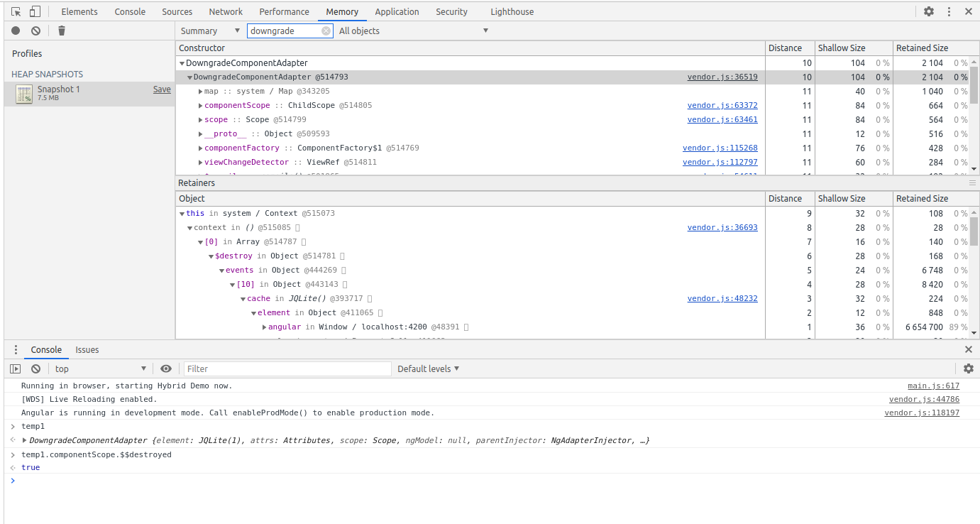Screen dimensions: 980x524
Task: Click the trash collect garbage icon
Action: click(x=62, y=31)
